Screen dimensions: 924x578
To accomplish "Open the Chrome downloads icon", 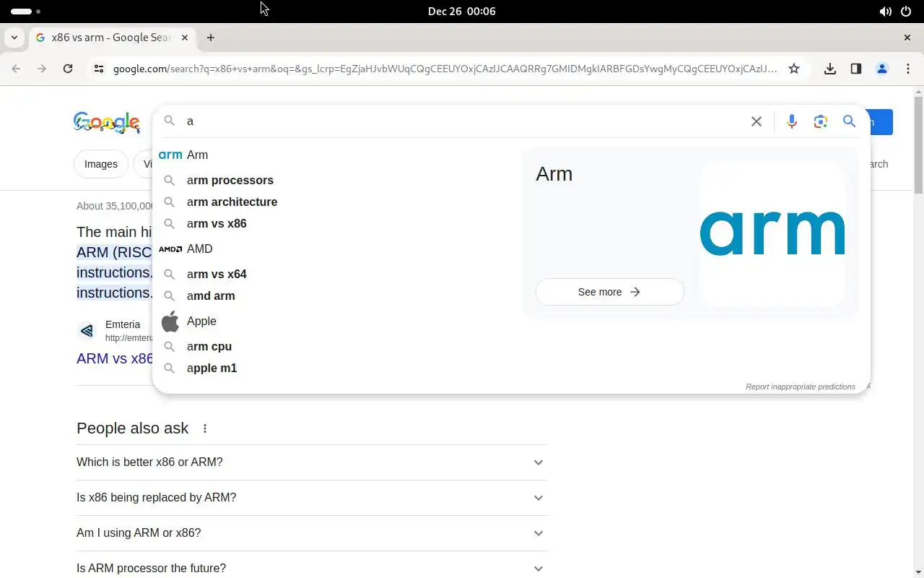I will pos(830,69).
